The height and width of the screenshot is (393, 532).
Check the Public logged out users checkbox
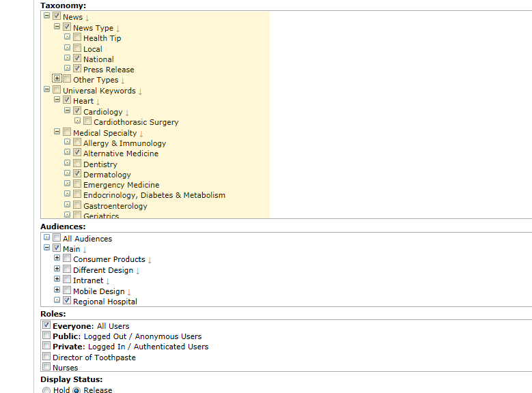[x=46, y=336]
